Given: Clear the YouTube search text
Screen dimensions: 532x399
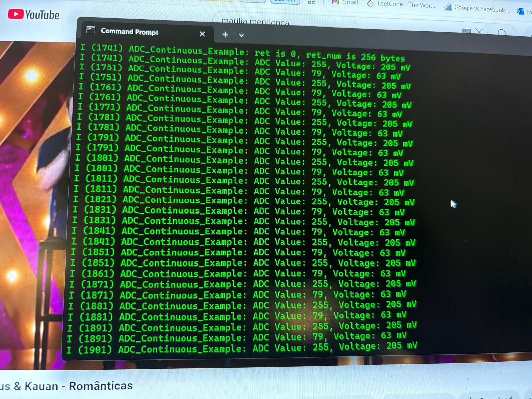Looking at the screenshot, I should pyautogui.click(x=479, y=31).
